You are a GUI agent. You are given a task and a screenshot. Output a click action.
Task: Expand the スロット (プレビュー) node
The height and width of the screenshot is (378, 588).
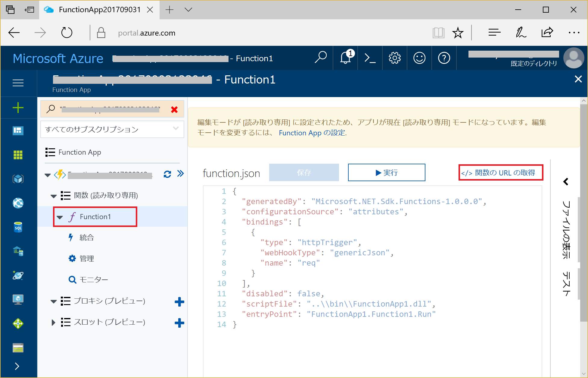(54, 322)
